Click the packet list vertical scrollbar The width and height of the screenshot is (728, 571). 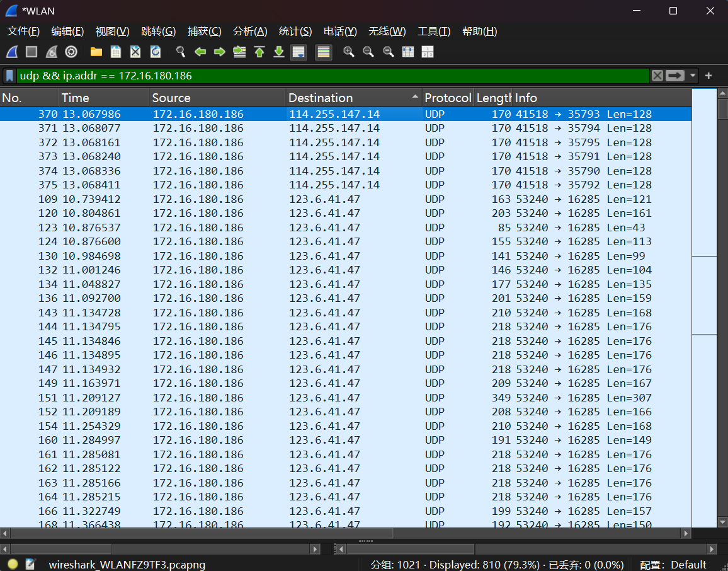[722, 308]
